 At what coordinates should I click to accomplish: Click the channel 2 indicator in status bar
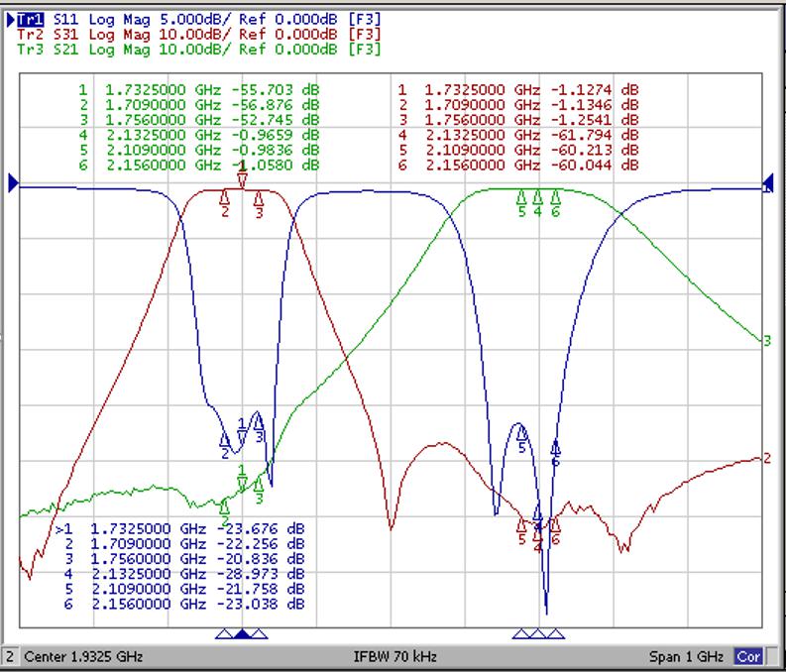click(x=11, y=657)
